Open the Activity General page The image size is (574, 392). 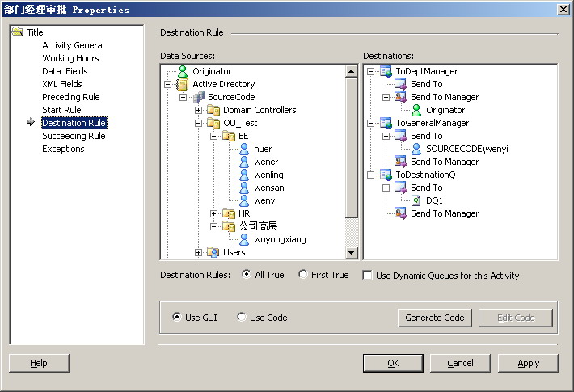[x=74, y=45]
